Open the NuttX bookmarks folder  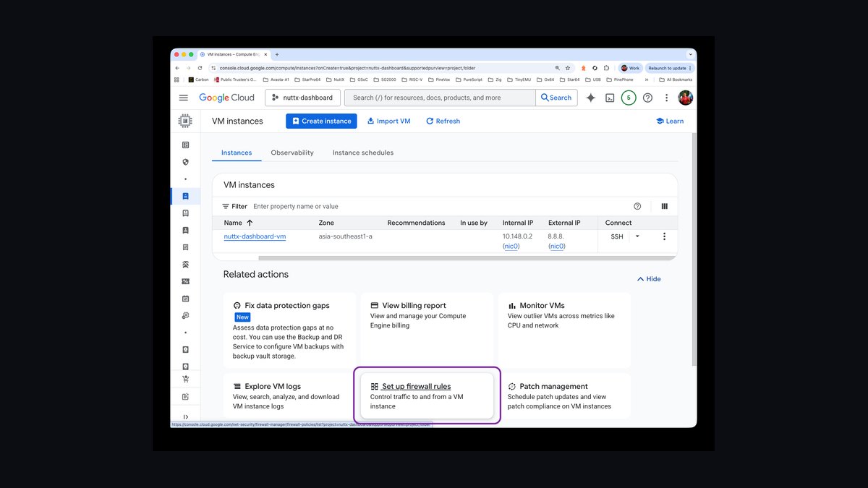(x=335, y=80)
